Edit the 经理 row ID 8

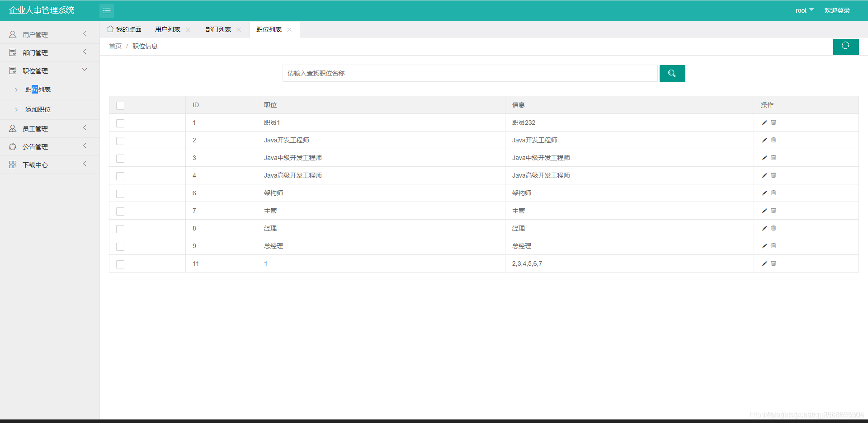[764, 228]
